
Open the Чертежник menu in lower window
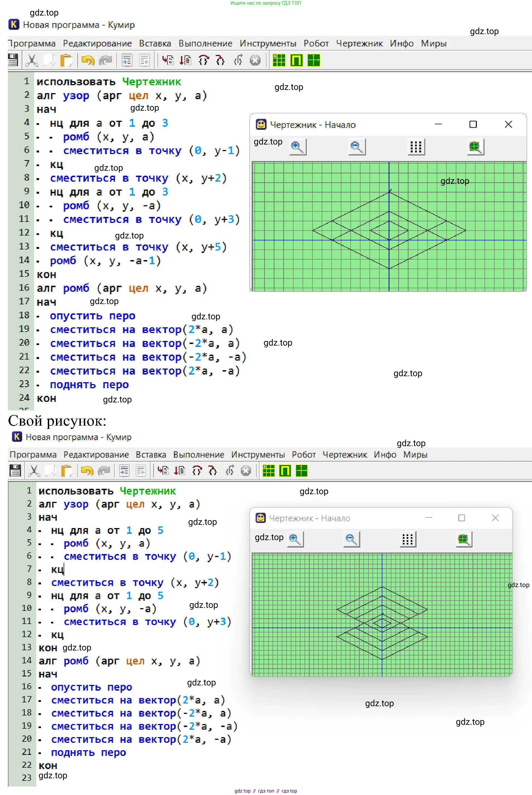pyautogui.click(x=344, y=455)
